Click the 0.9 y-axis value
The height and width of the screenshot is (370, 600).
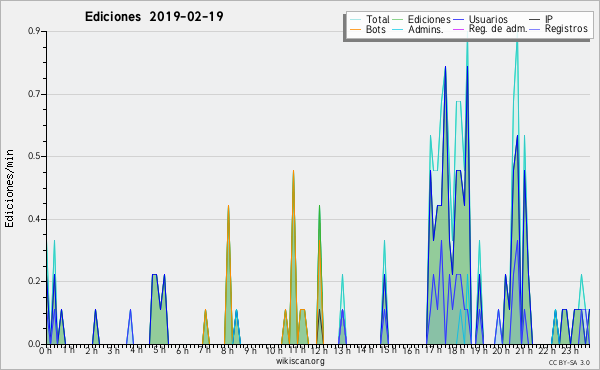[34, 31]
